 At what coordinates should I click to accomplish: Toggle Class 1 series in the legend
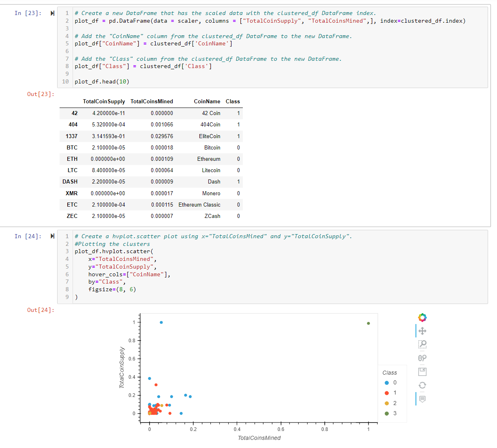click(391, 393)
